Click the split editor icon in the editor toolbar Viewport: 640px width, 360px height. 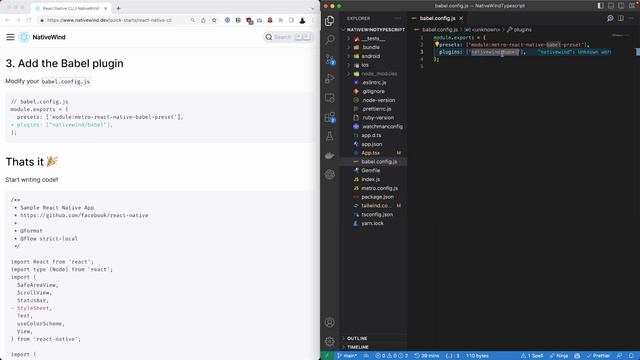621,18
